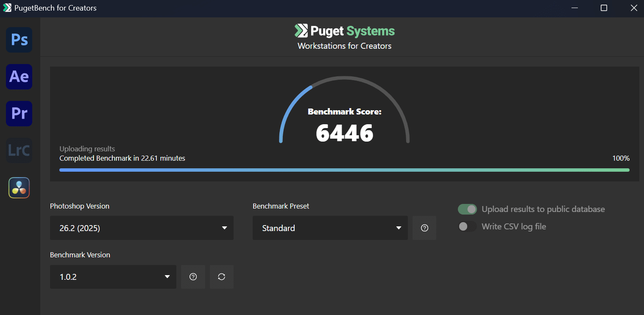The image size is (644, 315).
Task: Close the PugetBench for Creators window
Action: pyautogui.click(x=633, y=8)
